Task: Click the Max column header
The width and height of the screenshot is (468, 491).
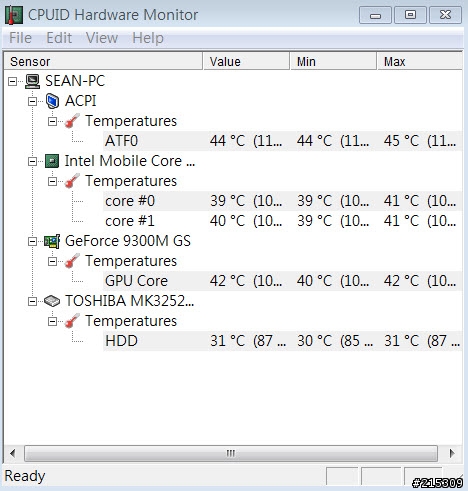Action: (420, 61)
